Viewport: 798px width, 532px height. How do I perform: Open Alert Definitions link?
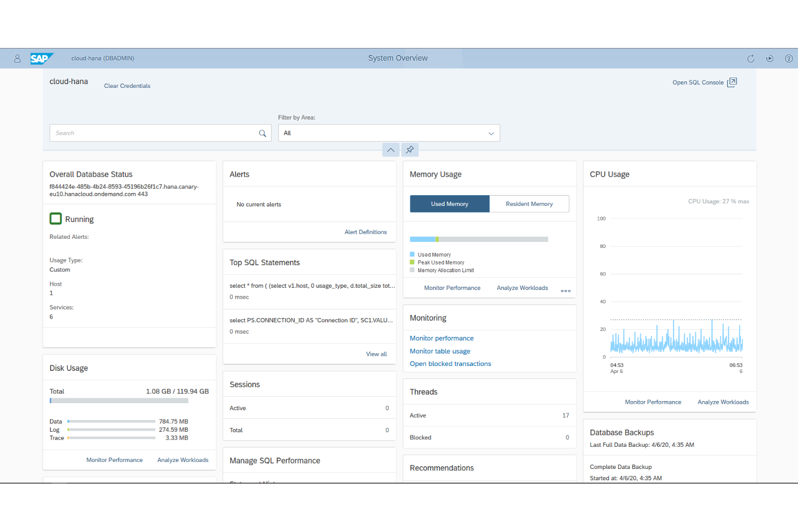click(x=366, y=232)
